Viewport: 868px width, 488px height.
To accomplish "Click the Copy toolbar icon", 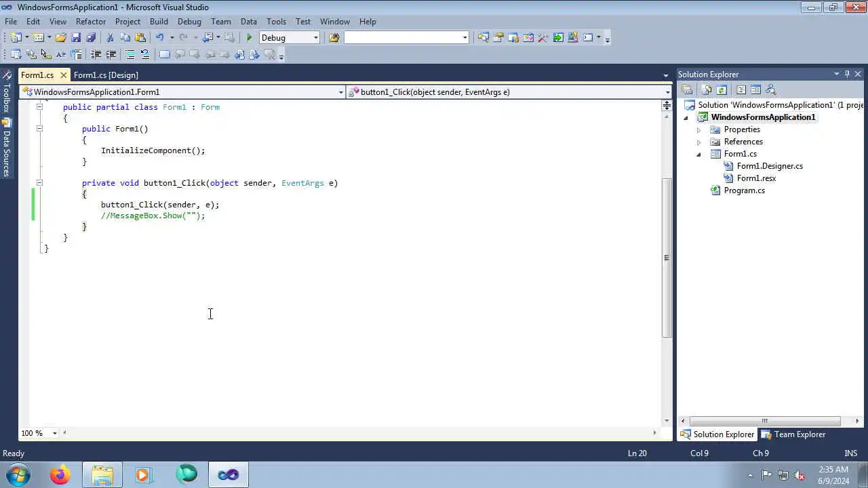I will coord(125,38).
